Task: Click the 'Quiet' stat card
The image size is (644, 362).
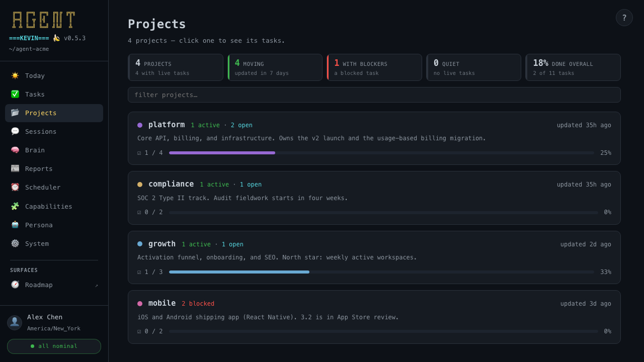Action: click(x=473, y=67)
